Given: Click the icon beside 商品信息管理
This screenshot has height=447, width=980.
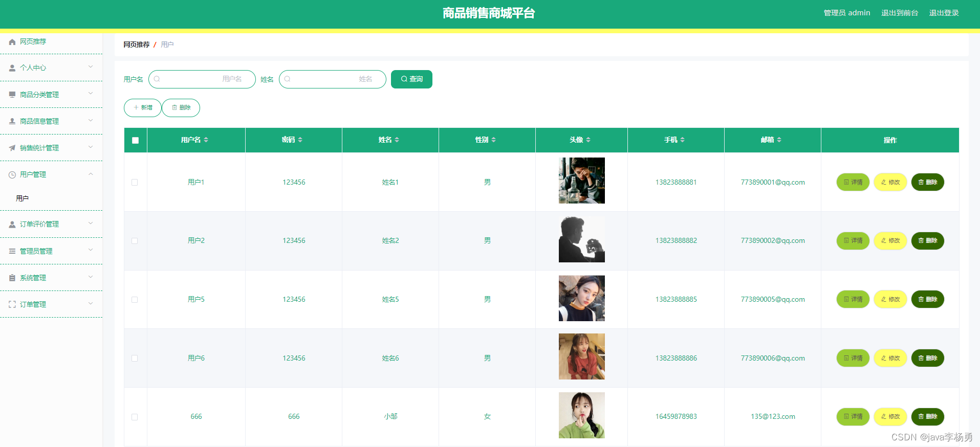Looking at the screenshot, I should [x=12, y=121].
